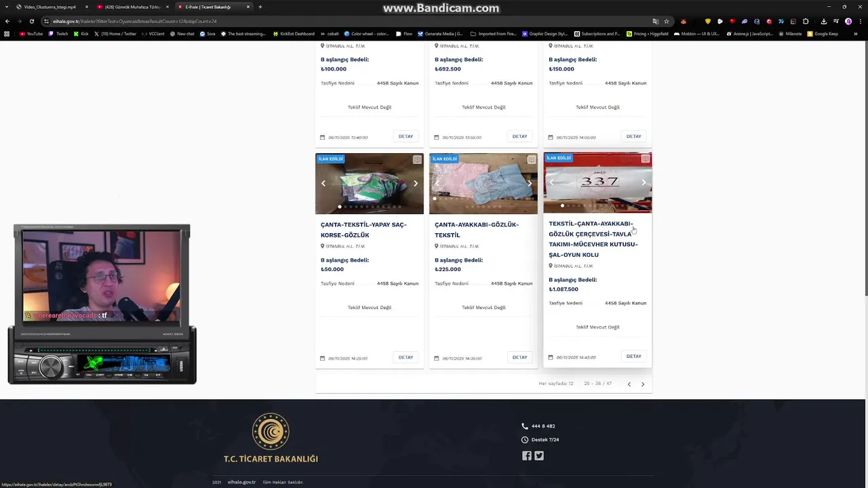The image size is (868, 488).
Task: Open the Subscriptions and P... bookmark
Action: tap(597, 34)
